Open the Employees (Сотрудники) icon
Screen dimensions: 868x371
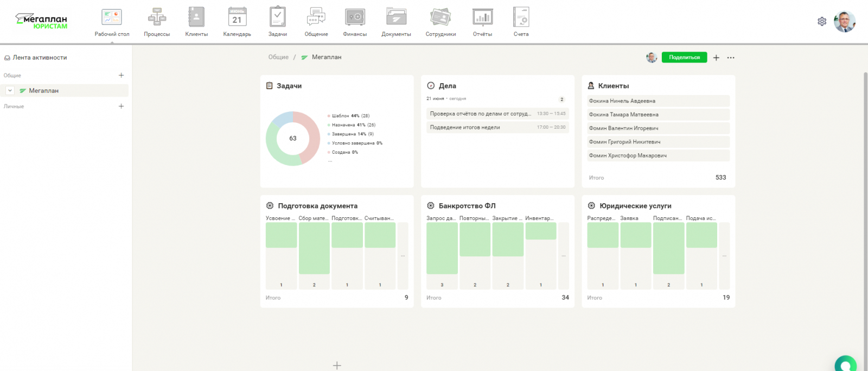coord(441,17)
